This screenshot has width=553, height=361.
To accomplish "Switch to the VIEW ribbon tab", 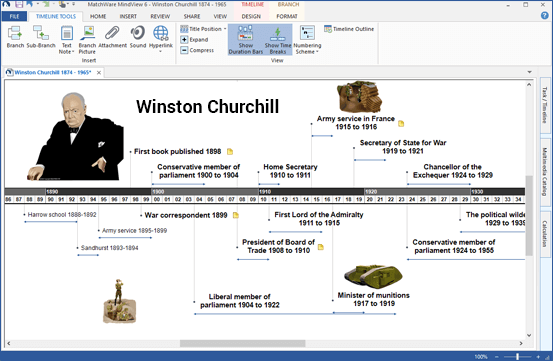I will point(220,16).
